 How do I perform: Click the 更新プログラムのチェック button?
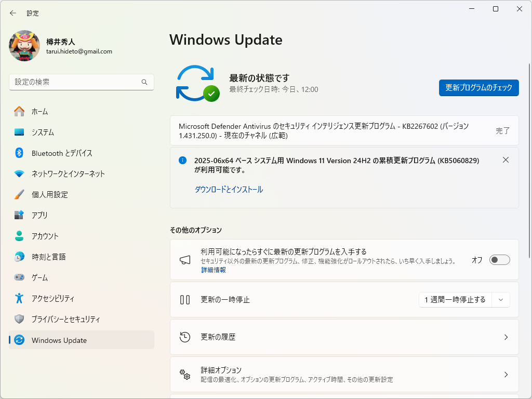478,88
